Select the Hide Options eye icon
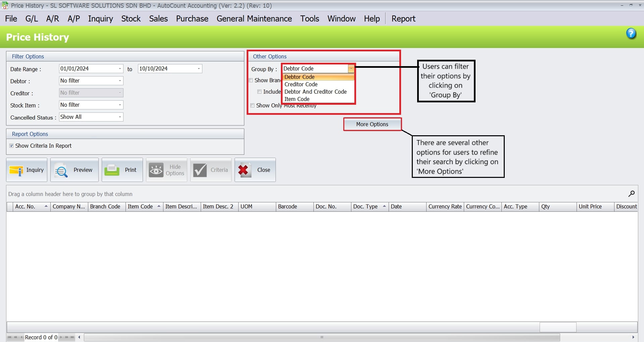The image size is (644, 342). point(156,170)
